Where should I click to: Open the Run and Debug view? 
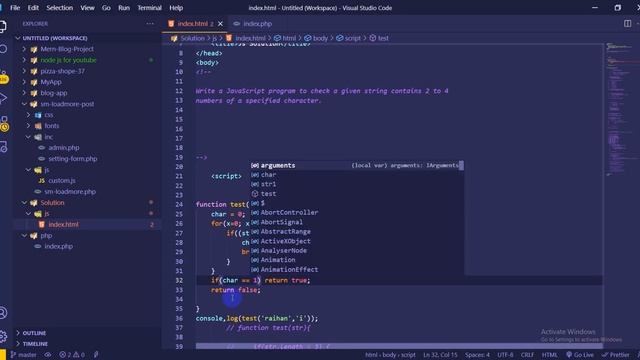point(3,98)
